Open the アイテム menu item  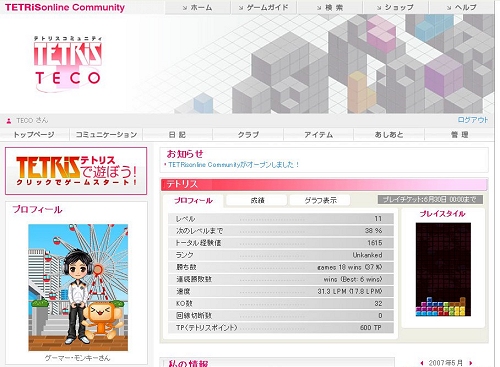(x=318, y=135)
